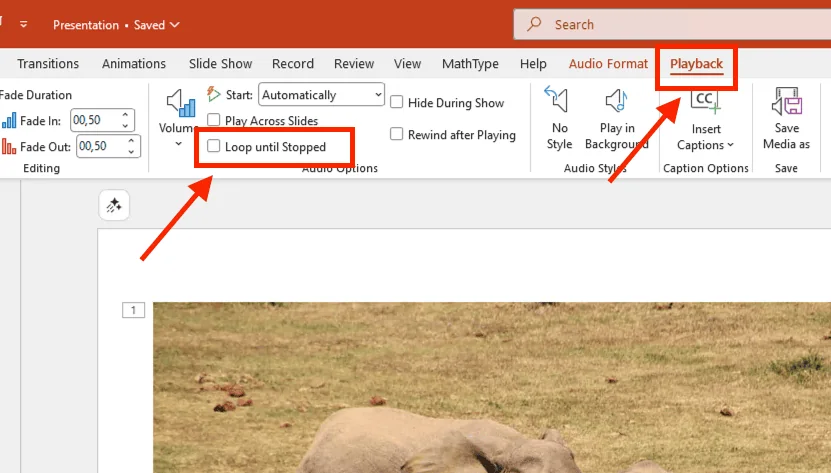Enable the Loop until Stopped checkbox
The width and height of the screenshot is (831, 473).
tap(214, 147)
